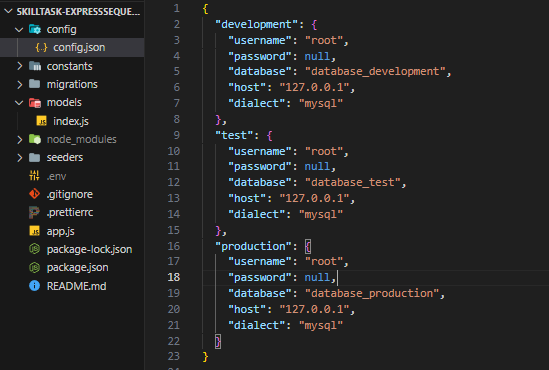Click the "test" key on line 9
This screenshot has height=370, width=549.
click(234, 135)
